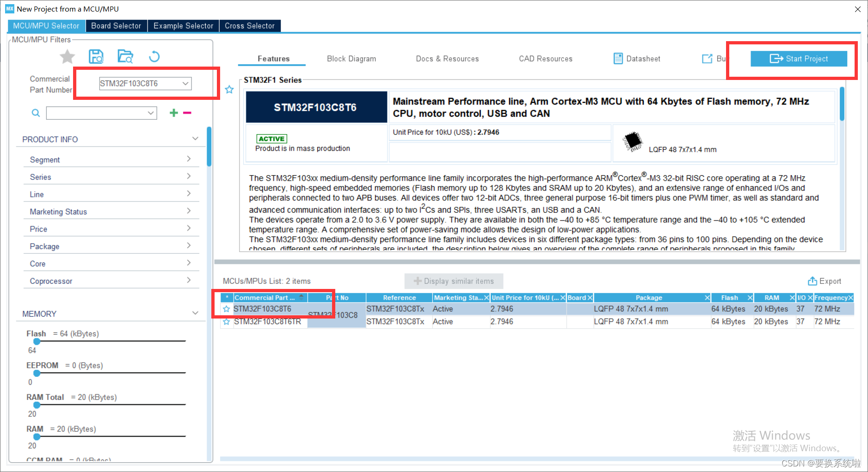Expand the Package filter

(111, 246)
